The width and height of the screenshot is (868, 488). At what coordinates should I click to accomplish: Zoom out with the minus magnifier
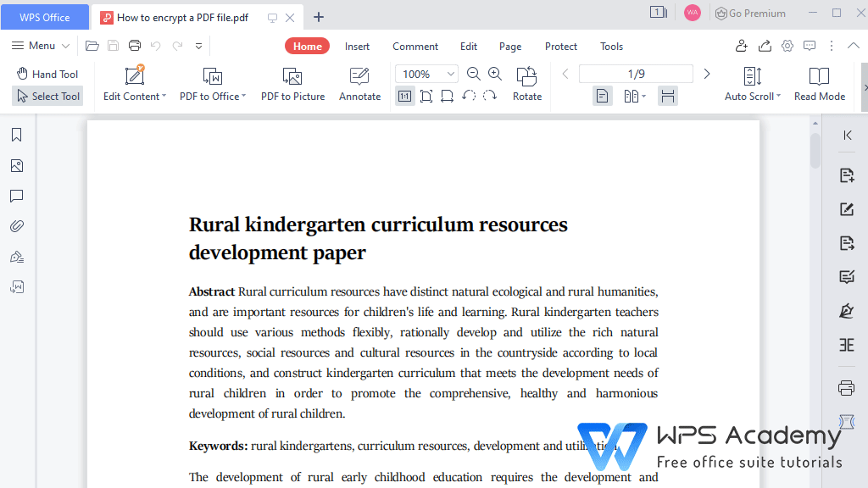[x=473, y=75]
